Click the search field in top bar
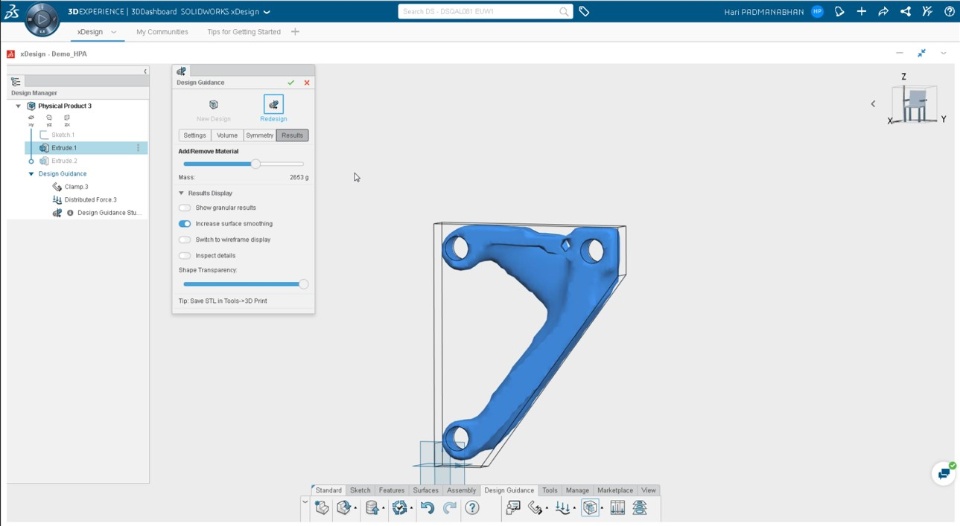The image size is (960, 526). tap(485, 12)
